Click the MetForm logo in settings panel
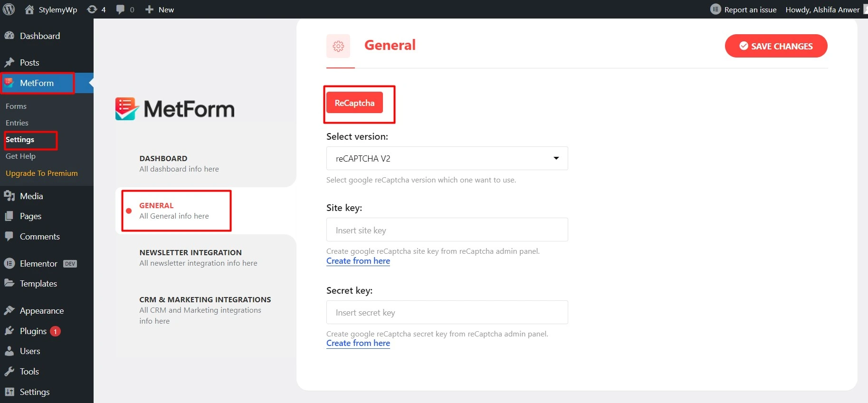Viewport: 868px width, 403px height. tap(175, 109)
